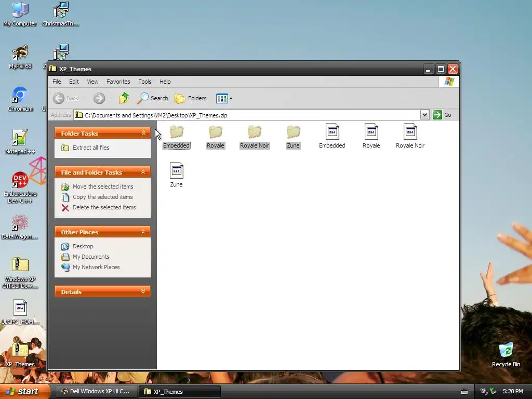Select My Computer desktop icon
Viewport: 532px width, 399px height.
pyautogui.click(x=20, y=14)
